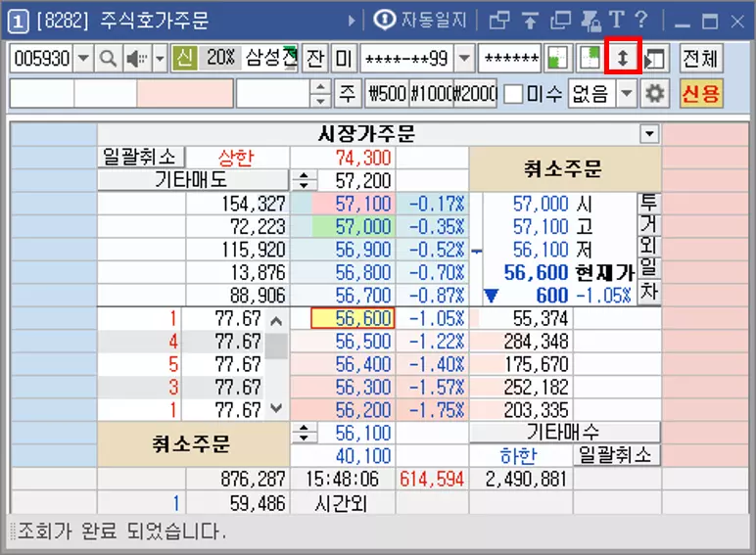Click the trade list scrollbar thumb

click(x=277, y=347)
